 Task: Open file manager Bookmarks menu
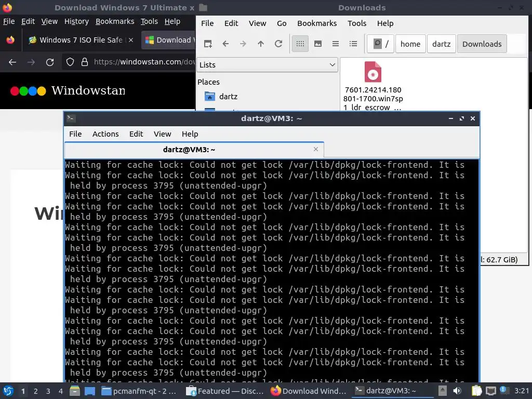pos(317,23)
